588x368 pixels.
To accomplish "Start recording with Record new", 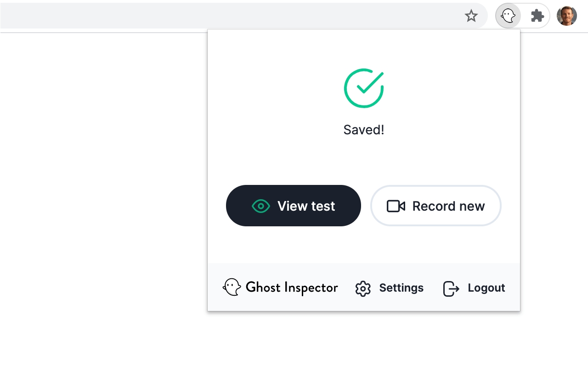I will tap(435, 206).
